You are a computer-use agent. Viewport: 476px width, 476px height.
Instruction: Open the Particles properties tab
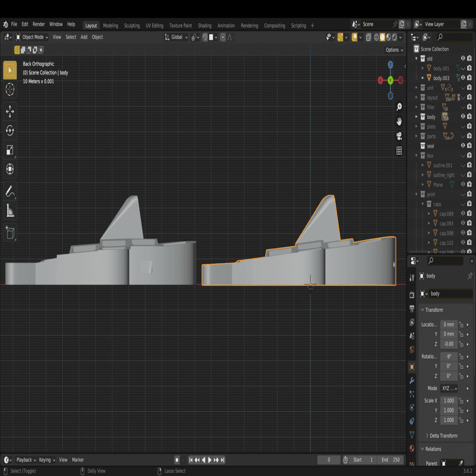[412, 394]
